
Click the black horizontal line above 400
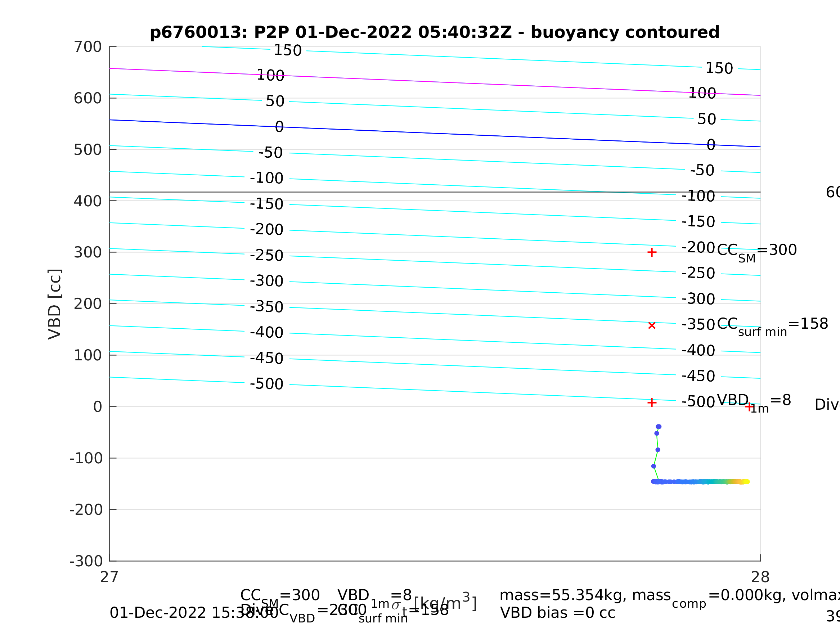435,192
